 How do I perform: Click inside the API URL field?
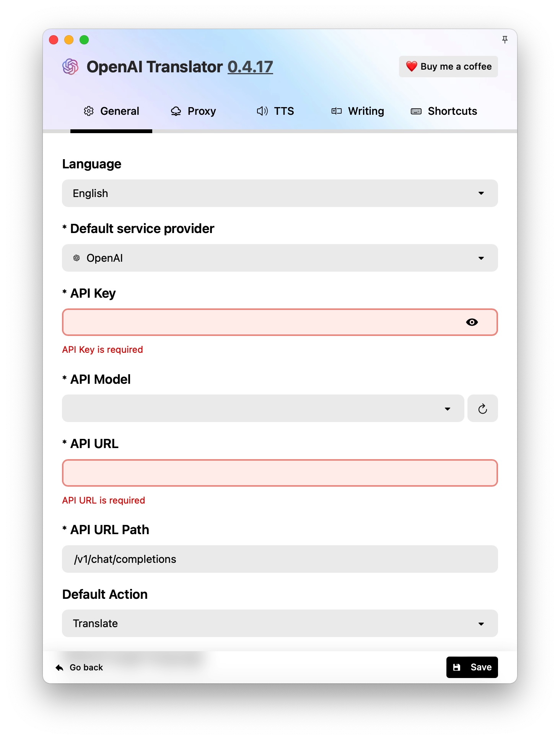click(x=280, y=473)
